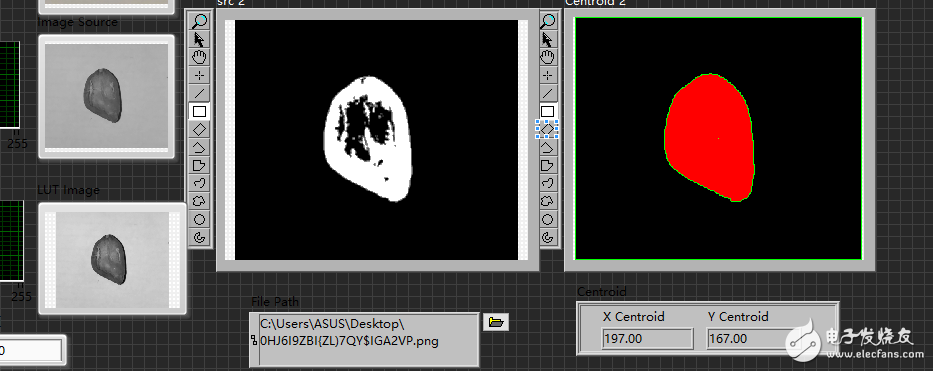Select the Zoom tool in Centroid 2 palette
Viewport: 933px width, 371px height.
pos(547,21)
